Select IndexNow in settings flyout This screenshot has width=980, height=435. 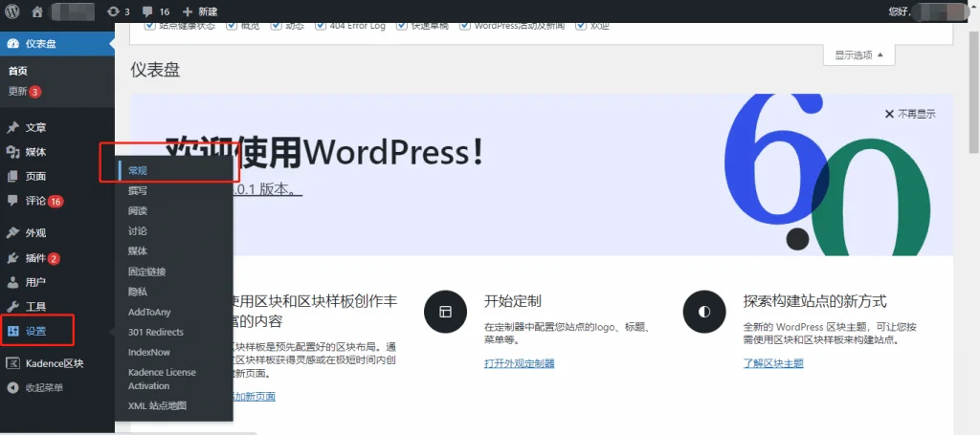click(x=148, y=352)
